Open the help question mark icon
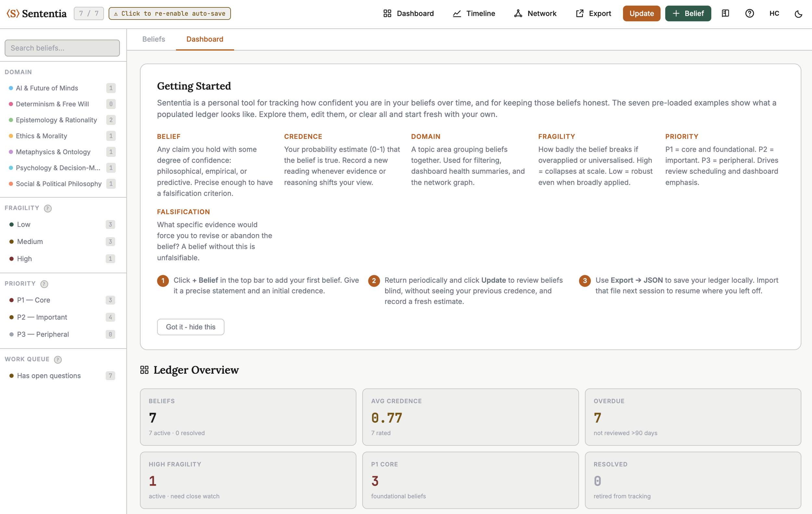Viewport: 812px width, 514px height. pos(749,14)
